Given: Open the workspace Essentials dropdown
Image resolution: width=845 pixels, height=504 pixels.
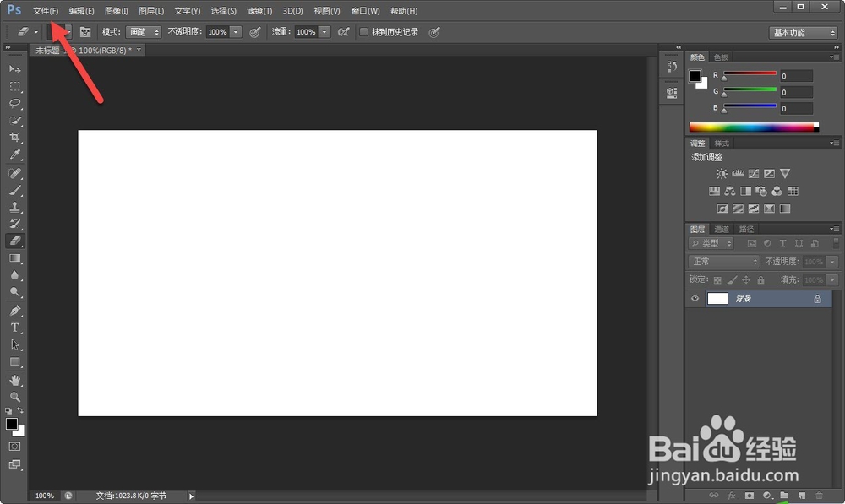Looking at the screenshot, I should [x=803, y=33].
